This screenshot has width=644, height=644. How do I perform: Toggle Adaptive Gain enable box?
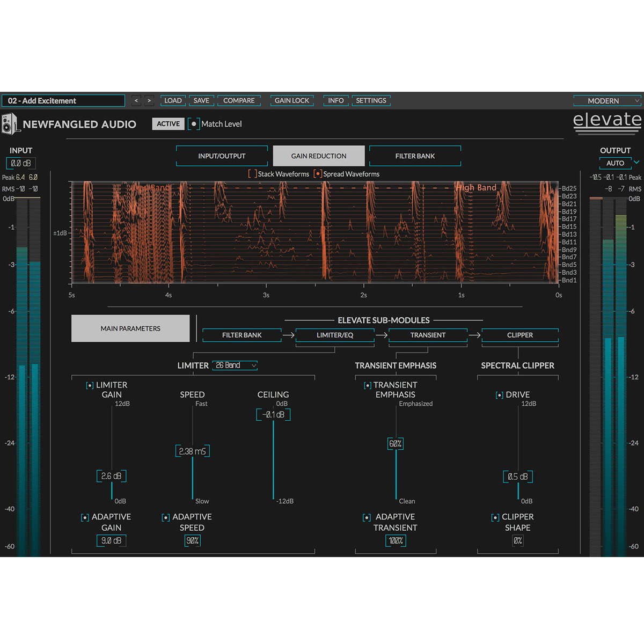tap(85, 517)
